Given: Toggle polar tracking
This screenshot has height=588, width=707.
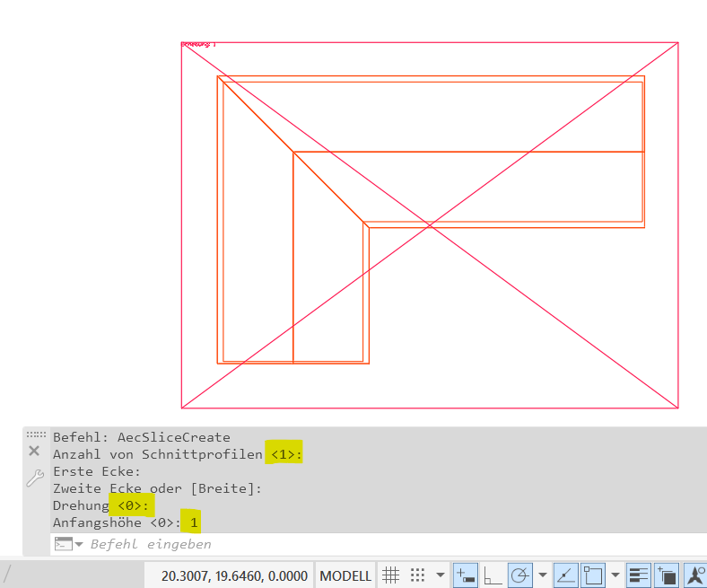Looking at the screenshot, I should point(520,575).
